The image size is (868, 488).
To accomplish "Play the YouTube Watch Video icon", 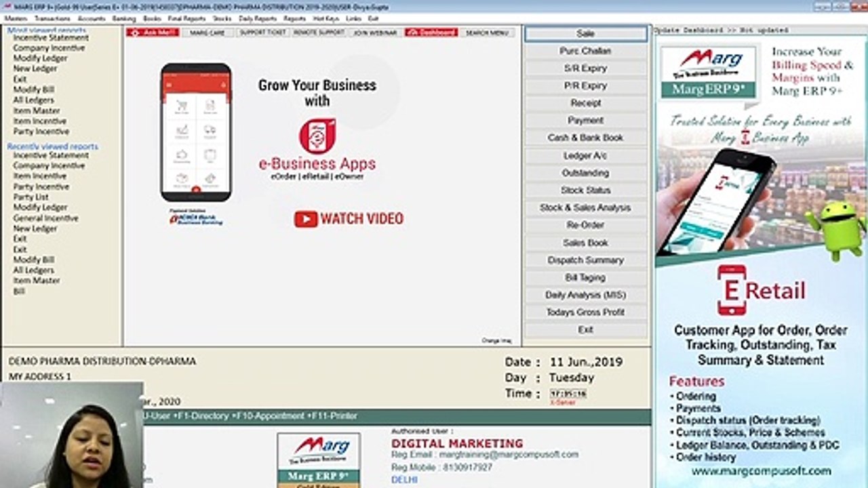I will click(x=306, y=219).
